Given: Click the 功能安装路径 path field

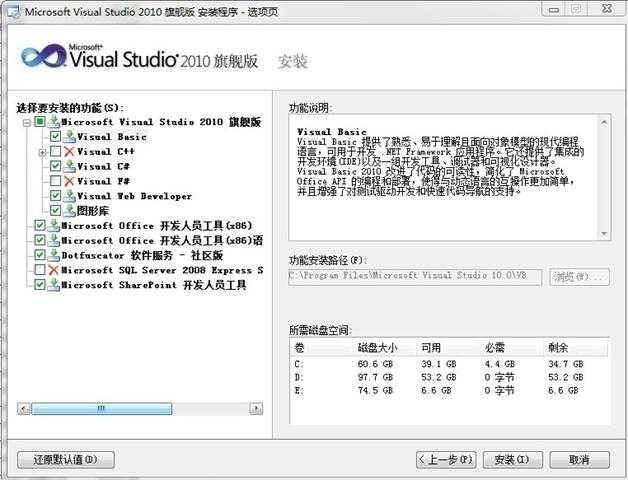Looking at the screenshot, I should [415, 276].
